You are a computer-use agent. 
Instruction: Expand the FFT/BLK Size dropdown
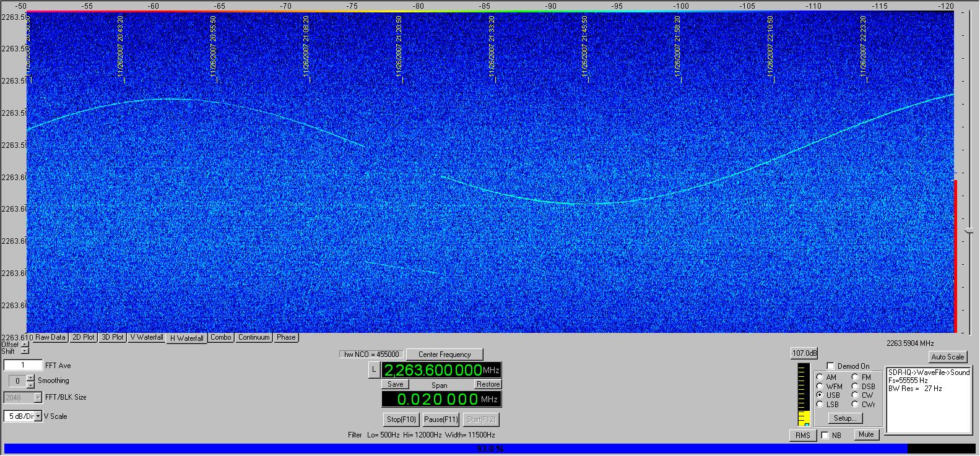pyautogui.click(x=38, y=398)
